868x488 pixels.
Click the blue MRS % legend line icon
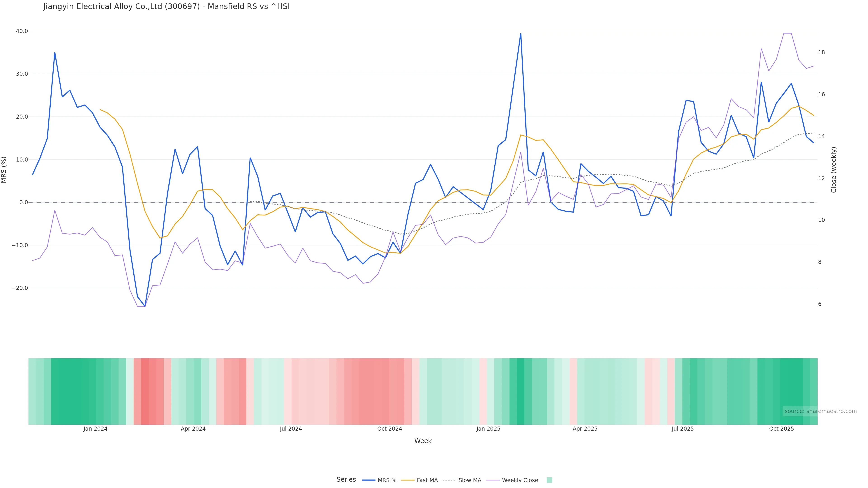pyautogui.click(x=369, y=480)
